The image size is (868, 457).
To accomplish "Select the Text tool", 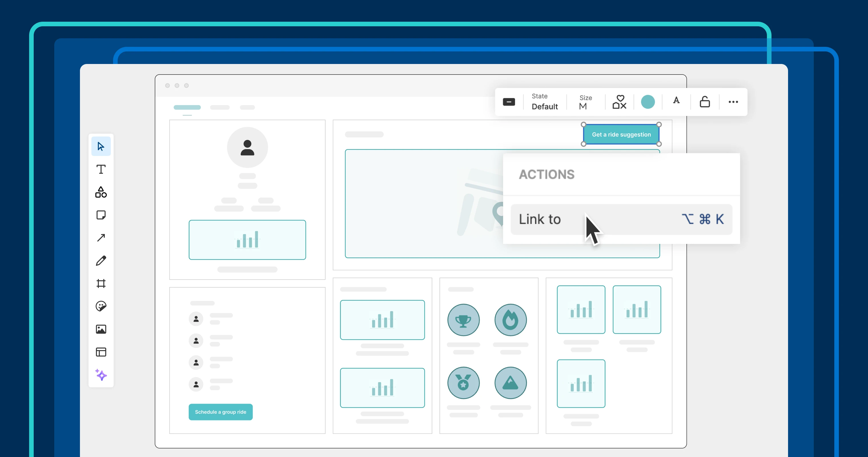I will coord(101,169).
